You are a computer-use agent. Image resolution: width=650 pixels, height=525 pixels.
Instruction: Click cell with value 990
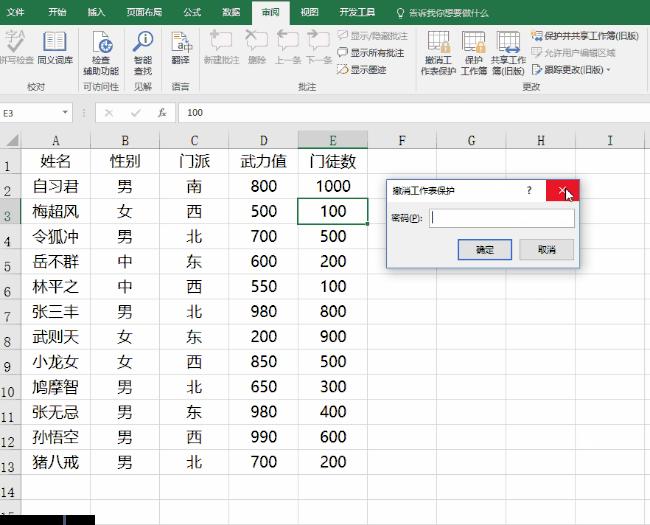(x=264, y=437)
